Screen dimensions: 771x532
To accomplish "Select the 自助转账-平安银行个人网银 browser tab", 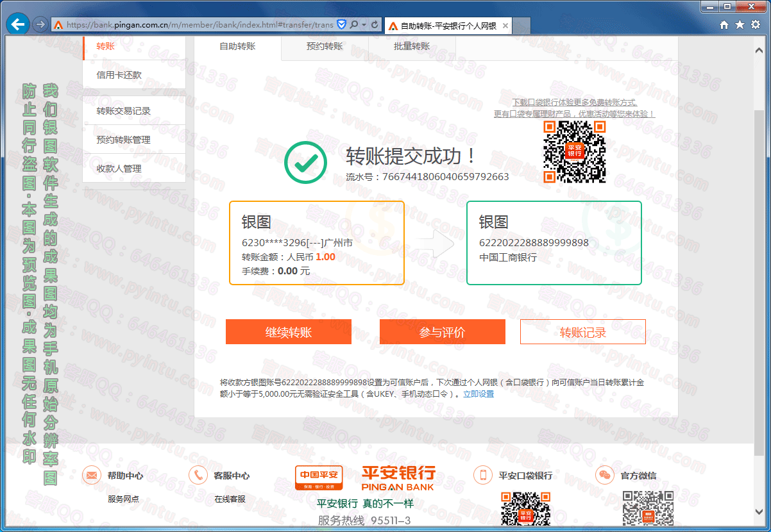I will tap(448, 26).
